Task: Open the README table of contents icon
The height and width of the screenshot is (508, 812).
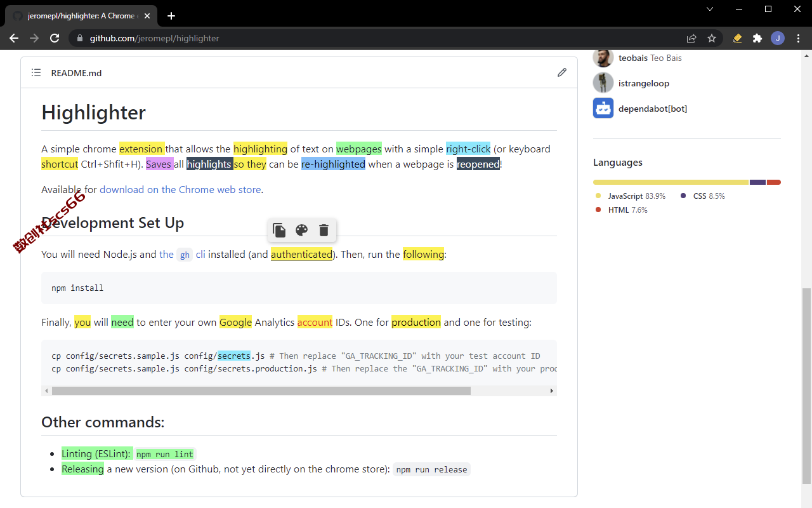Action: point(36,73)
